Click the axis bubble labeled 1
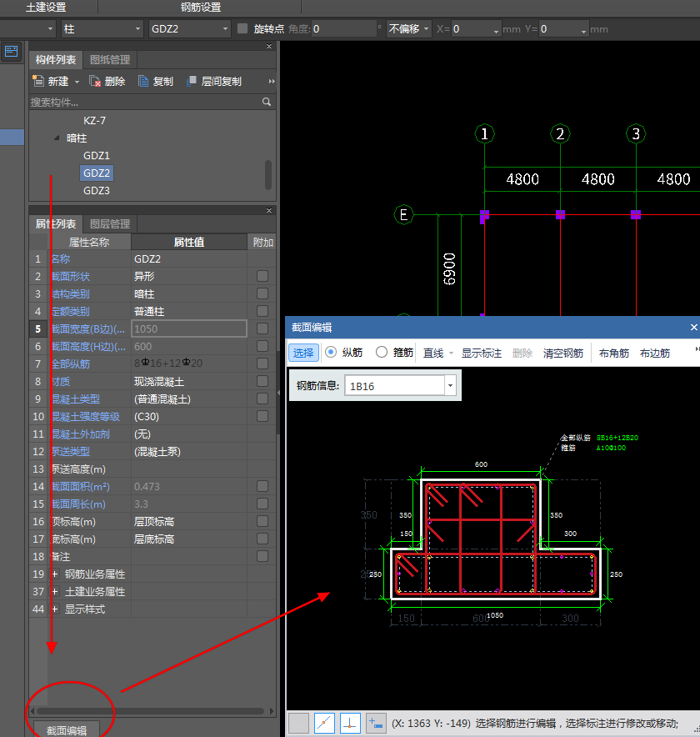The height and width of the screenshot is (737, 700). [484, 134]
